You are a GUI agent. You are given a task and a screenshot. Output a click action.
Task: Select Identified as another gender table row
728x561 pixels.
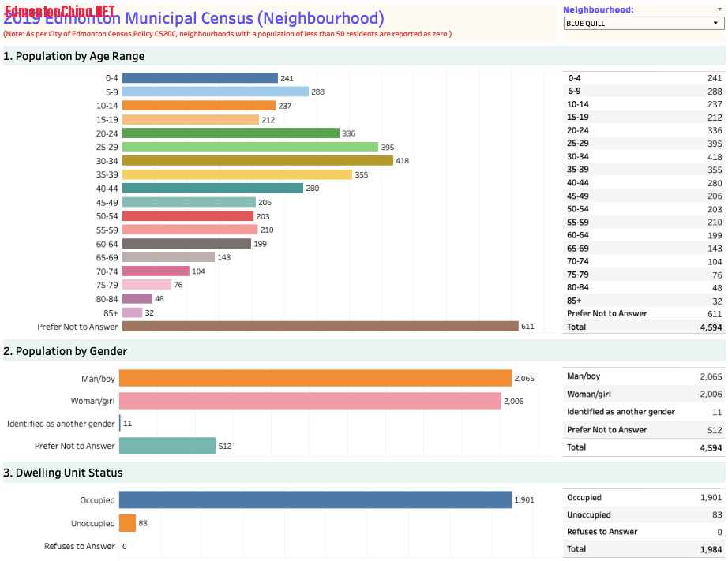(644, 412)
